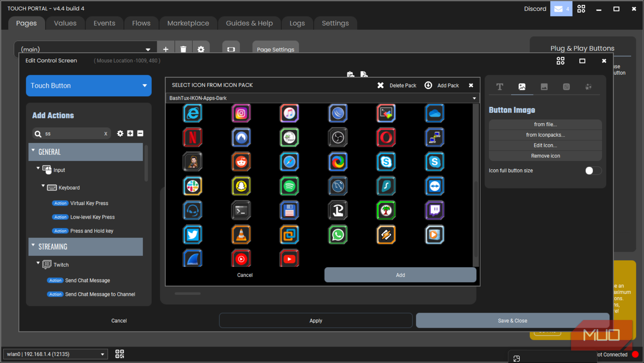The height and width of the screenshot is (363, 644).
Task: Click the trash icon to delete page
Action: pyautogui.click(x=183, y=49)
